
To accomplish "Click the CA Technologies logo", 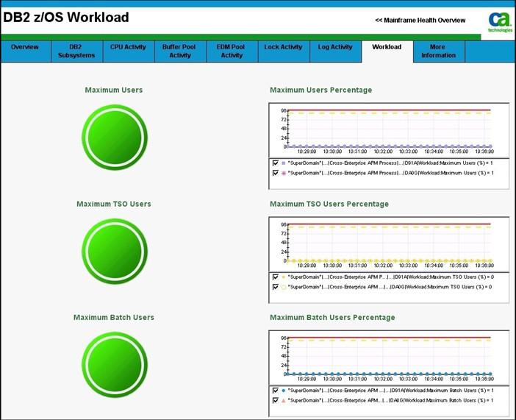I will [x=501, y=22].
